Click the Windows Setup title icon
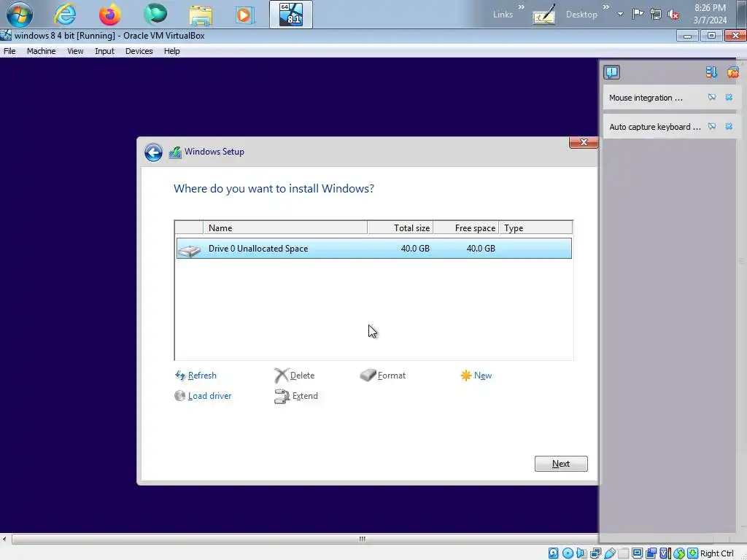Viewport: 747px width, 560px height. [175, 152]
